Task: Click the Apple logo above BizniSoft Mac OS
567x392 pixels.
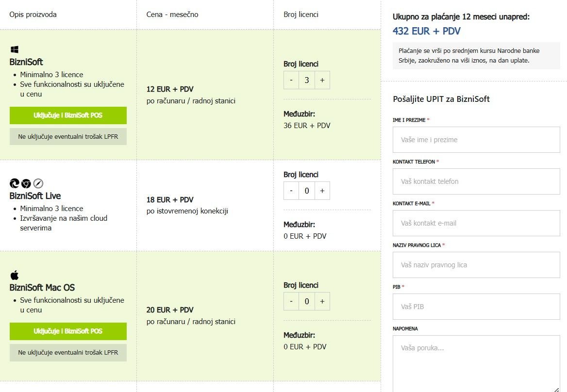Action: click(x=14, y=275)
